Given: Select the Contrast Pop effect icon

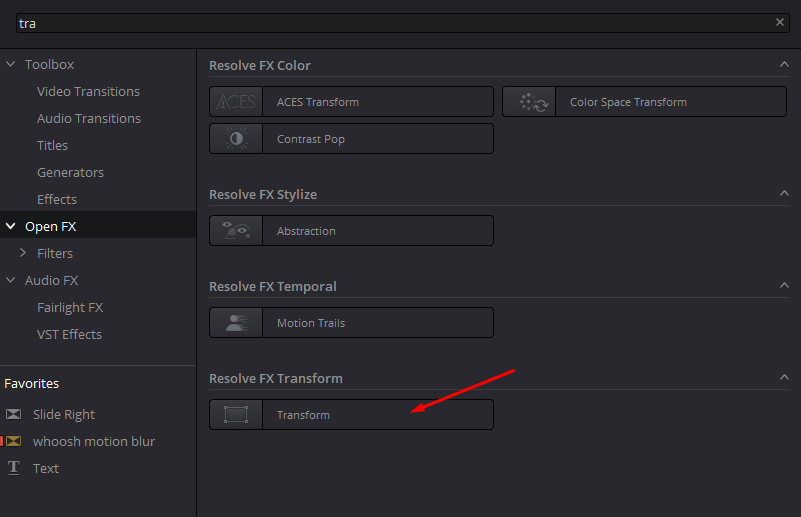Looking at the screenshot, I should 236,139.
